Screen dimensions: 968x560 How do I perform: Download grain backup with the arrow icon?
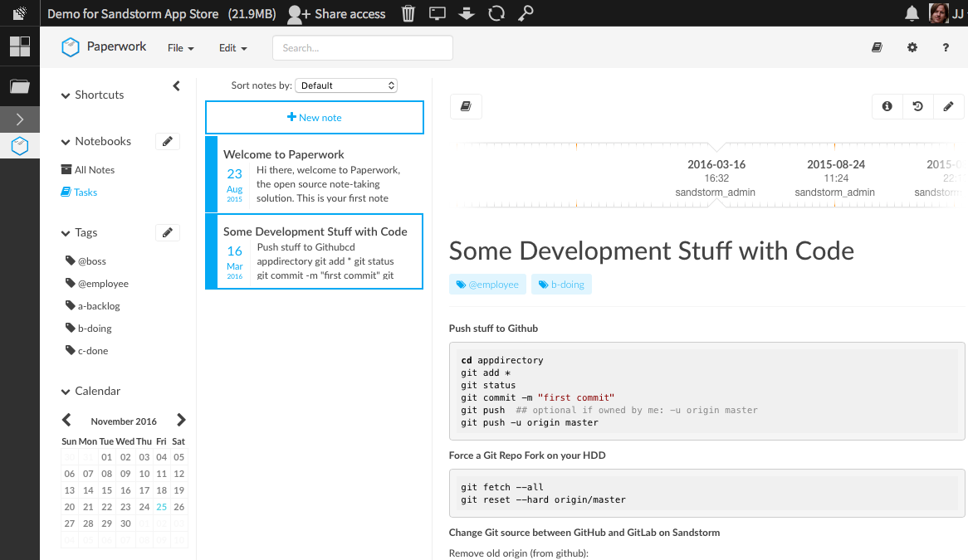[x=466, y=13]
